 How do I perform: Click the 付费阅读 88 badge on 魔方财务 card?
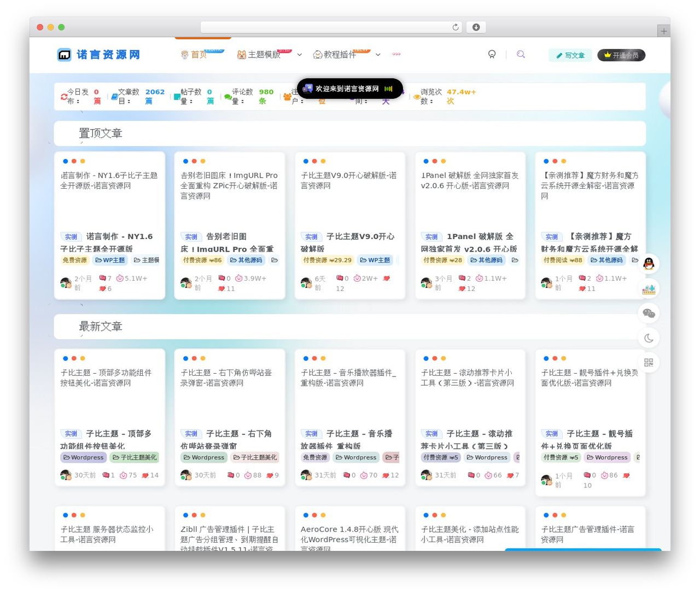563,260
